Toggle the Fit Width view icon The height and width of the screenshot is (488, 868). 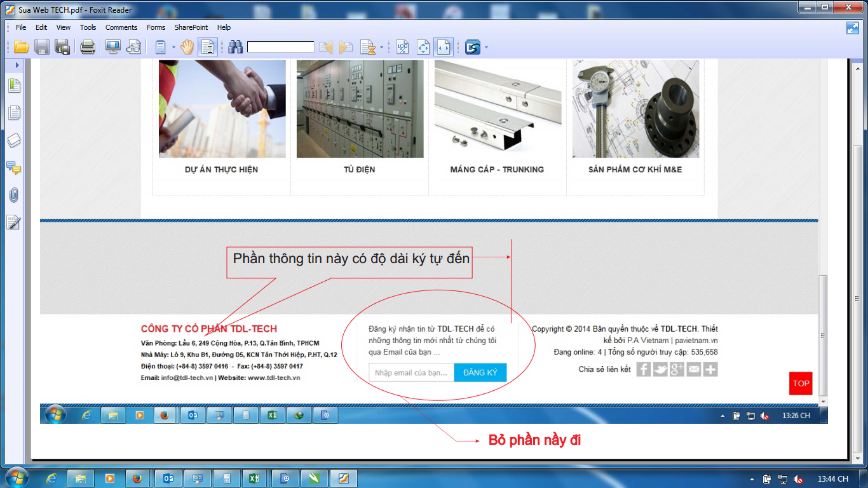pyautogui.click(x=443, y=47)
